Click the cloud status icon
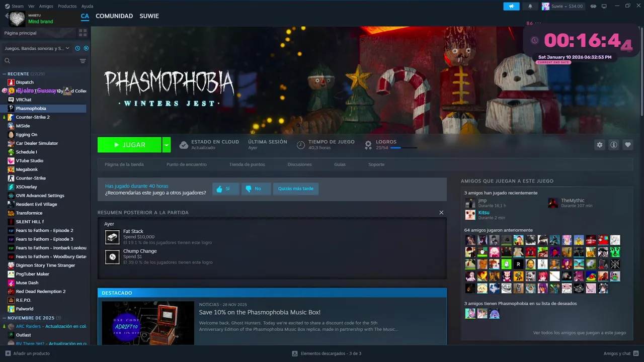This screenshot has width=644, height=362. tap(184, 145)
